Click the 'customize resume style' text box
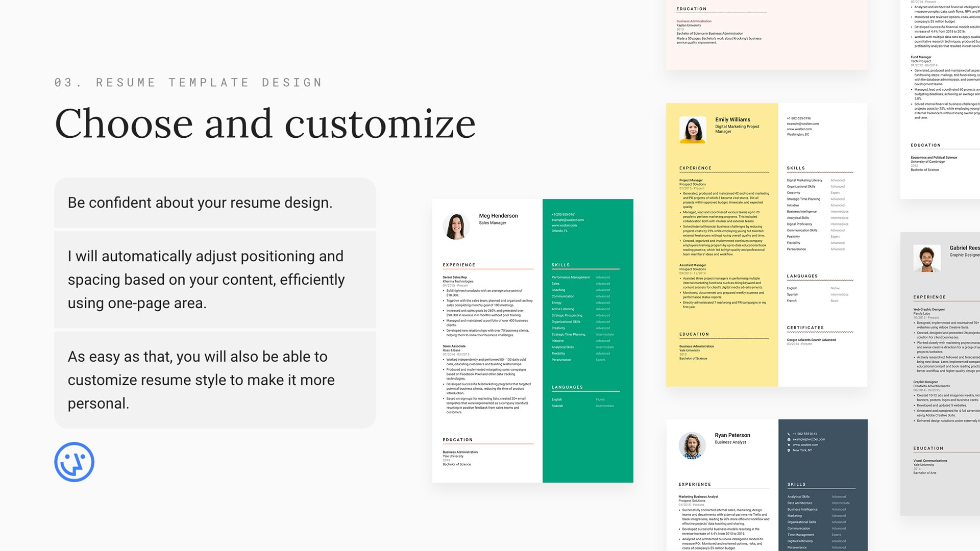 point(215,380)
